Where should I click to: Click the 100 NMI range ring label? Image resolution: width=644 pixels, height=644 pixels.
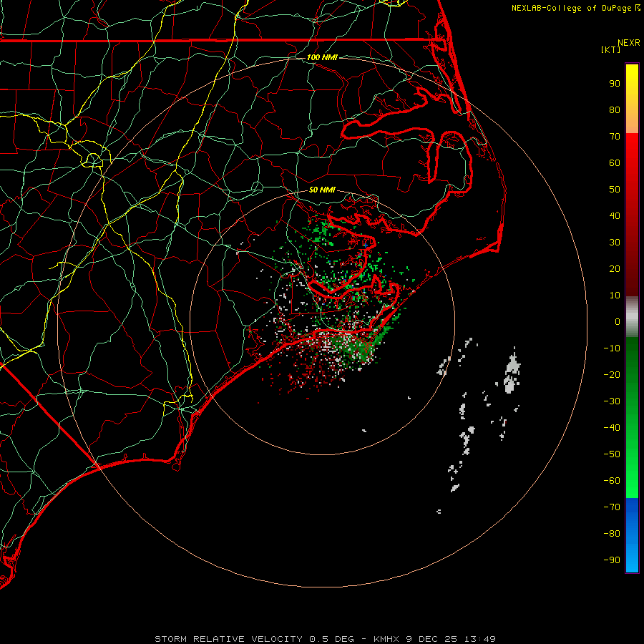pos(322,57)
